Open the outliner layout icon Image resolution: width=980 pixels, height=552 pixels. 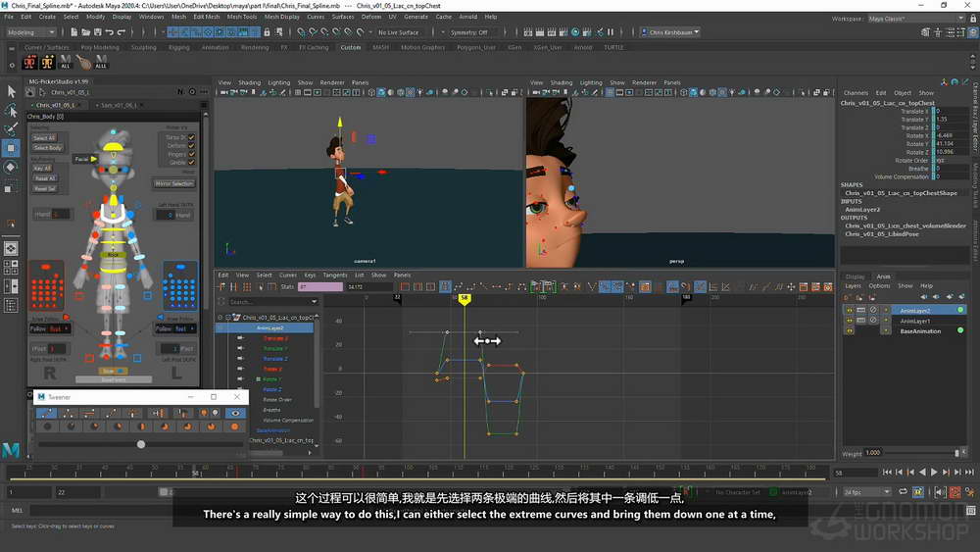tap(11, 306)
